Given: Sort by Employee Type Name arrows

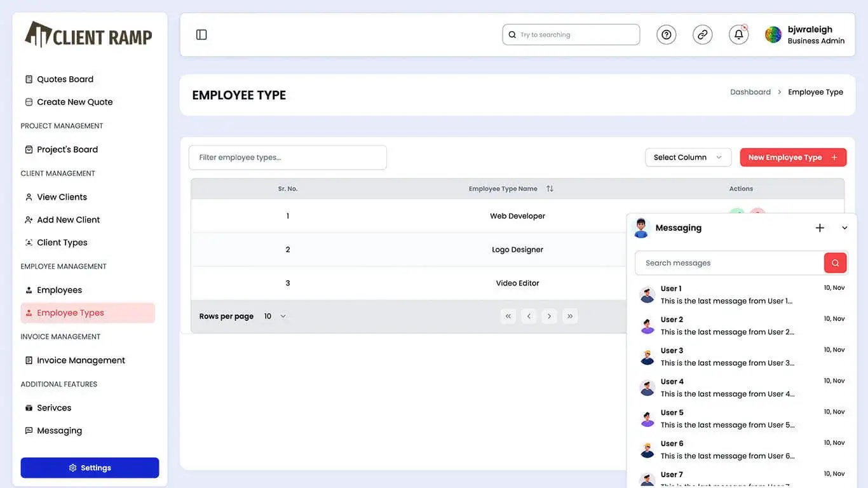Looking at the screenshot, I should (x=550, y=189).
